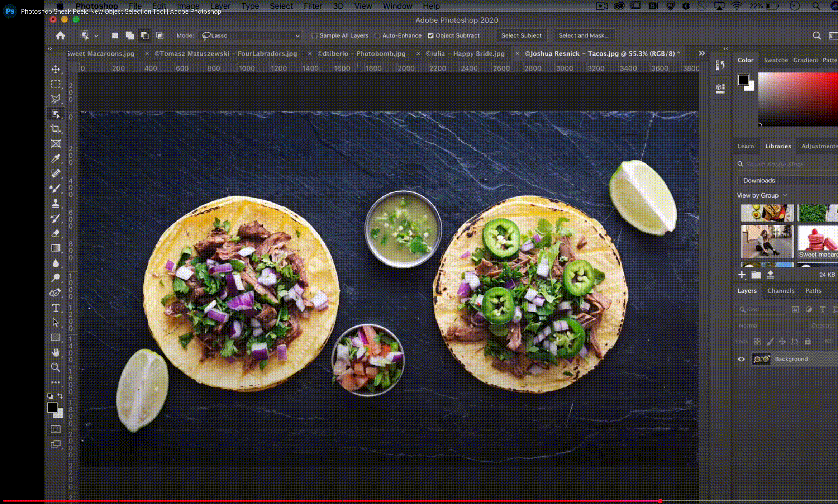This screenshot has width=838, height=504.
Task: Select the Zoom tool in toolbar
Action: point(56,367)
